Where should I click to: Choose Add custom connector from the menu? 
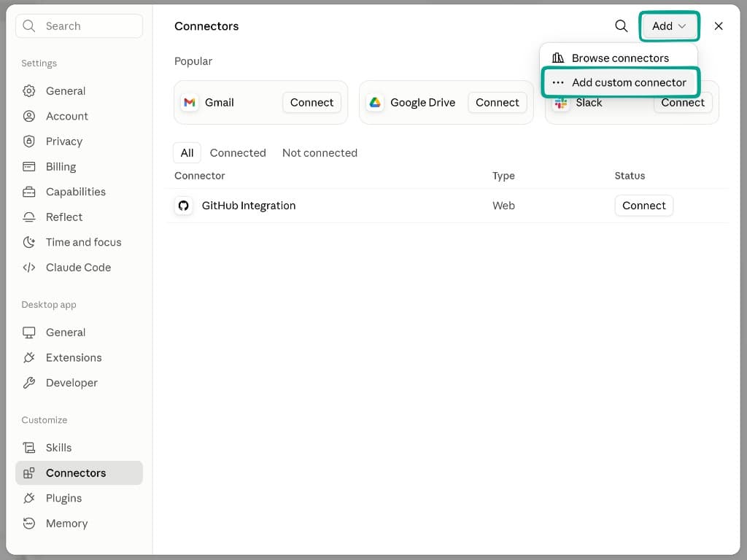[619, 83]
